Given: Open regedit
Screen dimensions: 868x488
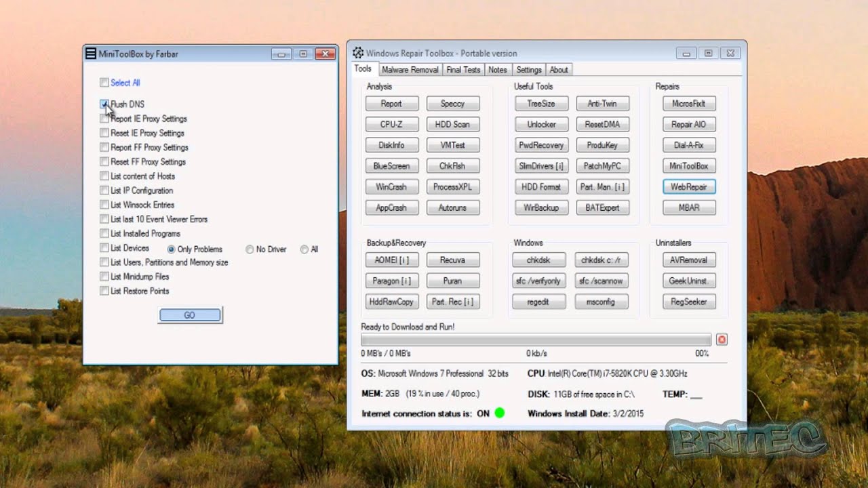Looking at the screenshot, I should [x=540, y=302].
